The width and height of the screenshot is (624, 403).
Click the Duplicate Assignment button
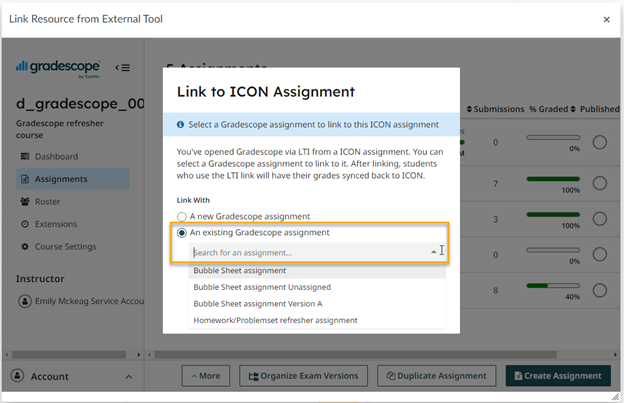pyautogui.click(x=436, y=376)
